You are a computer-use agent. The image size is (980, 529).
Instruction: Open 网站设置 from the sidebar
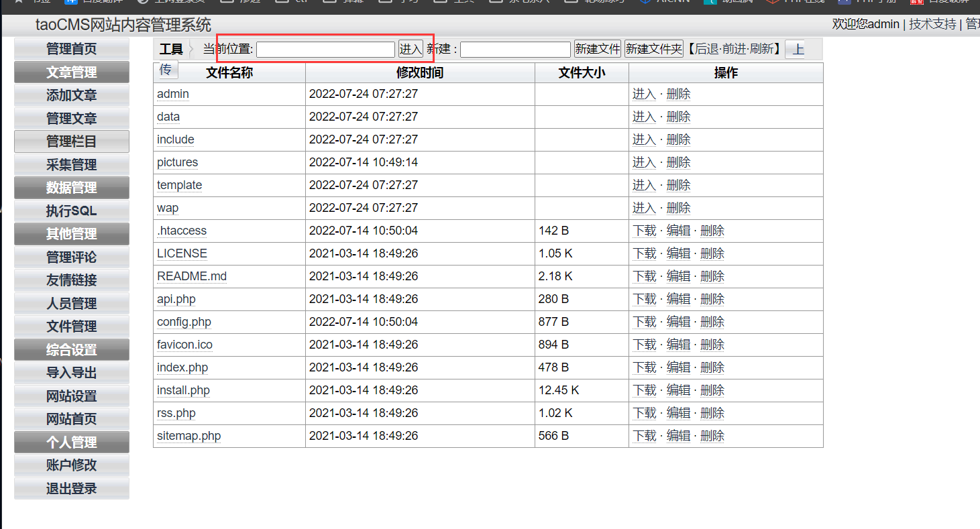point(72,396)
